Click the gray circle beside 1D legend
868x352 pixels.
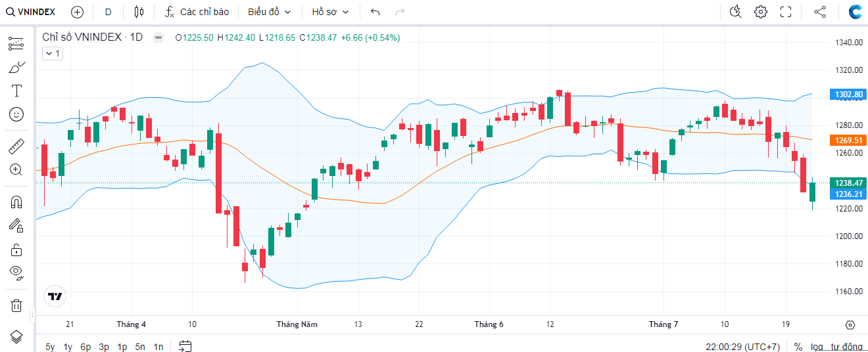[158, 37]
